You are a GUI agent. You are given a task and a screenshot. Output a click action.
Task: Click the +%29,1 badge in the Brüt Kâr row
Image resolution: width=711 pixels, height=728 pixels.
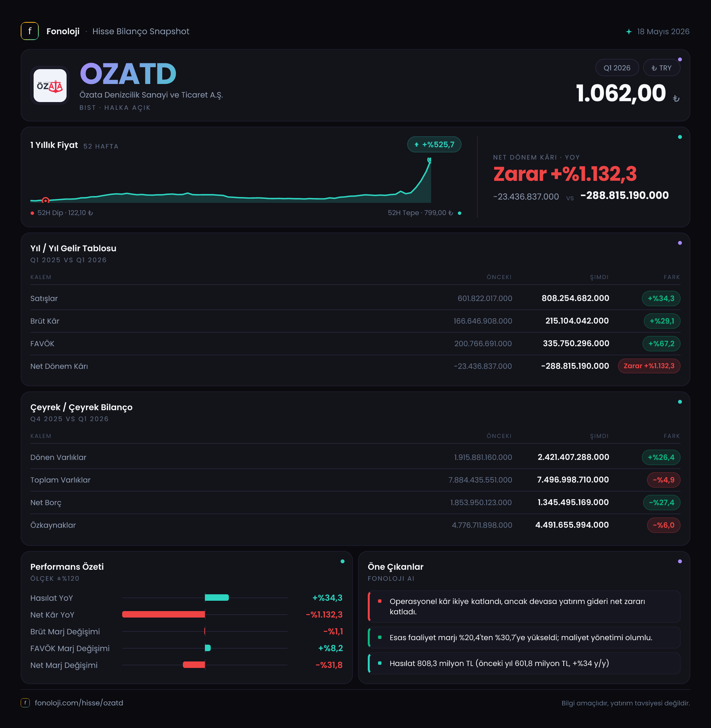(x=662, y=321)
